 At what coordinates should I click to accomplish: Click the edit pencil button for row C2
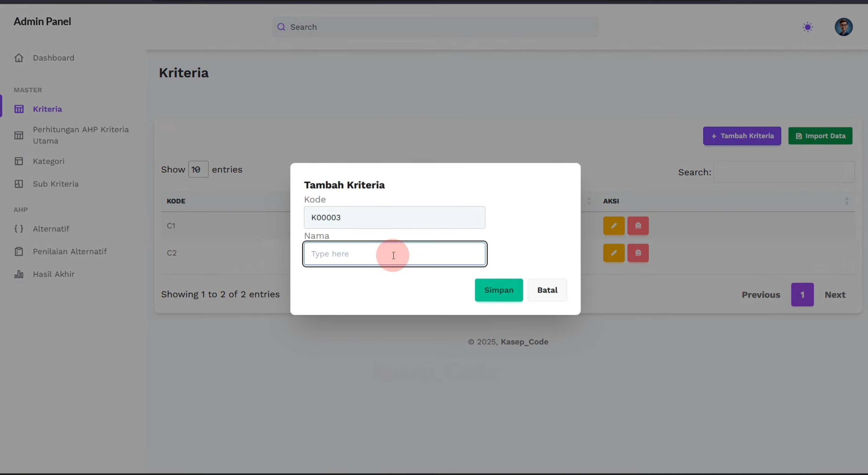pyautogui.click(x=614, y=253)
